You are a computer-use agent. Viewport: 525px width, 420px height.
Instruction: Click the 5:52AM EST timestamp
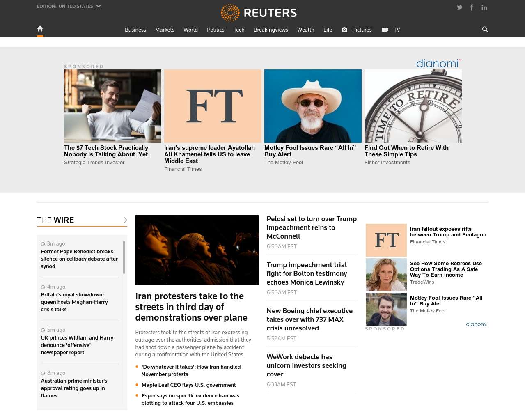pyautogui.click(x=281, y=338)
